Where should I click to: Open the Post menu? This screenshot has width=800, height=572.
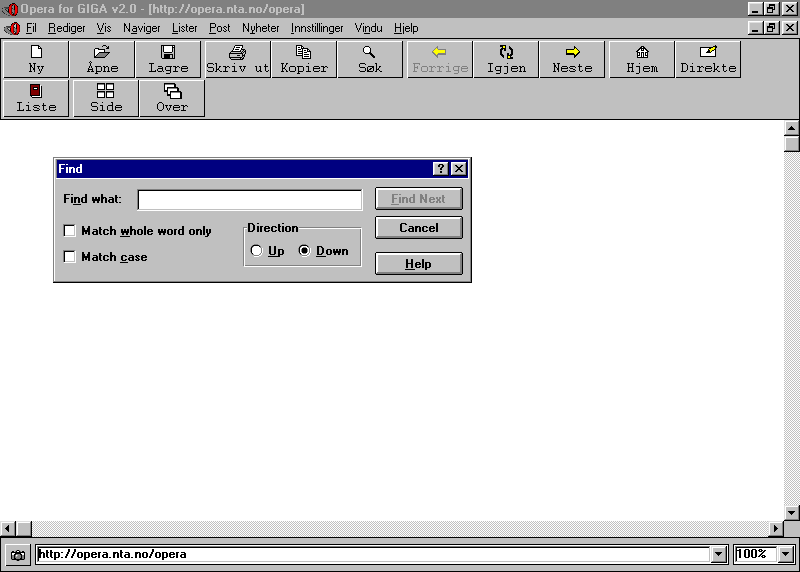[219, 28]
